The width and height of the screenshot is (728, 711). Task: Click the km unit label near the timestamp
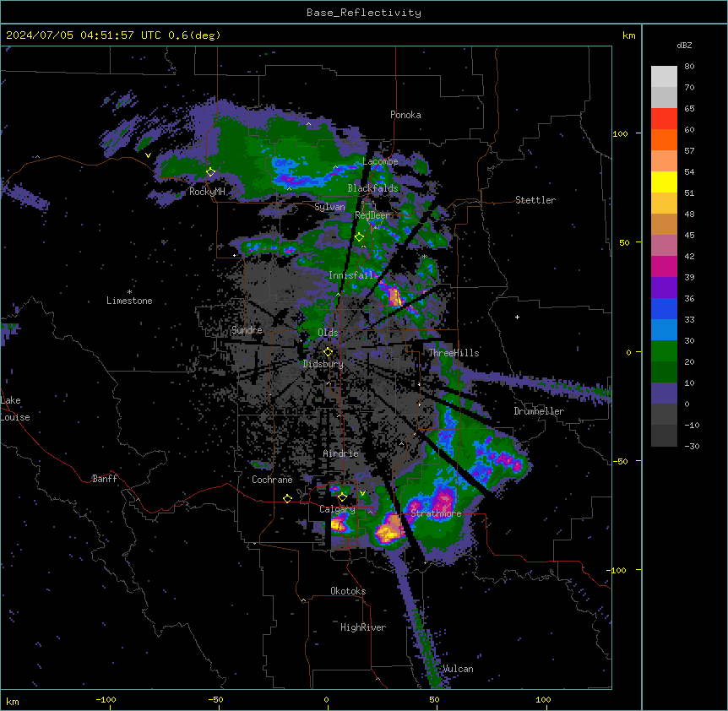pyautogui.click(x=628, y=35)
